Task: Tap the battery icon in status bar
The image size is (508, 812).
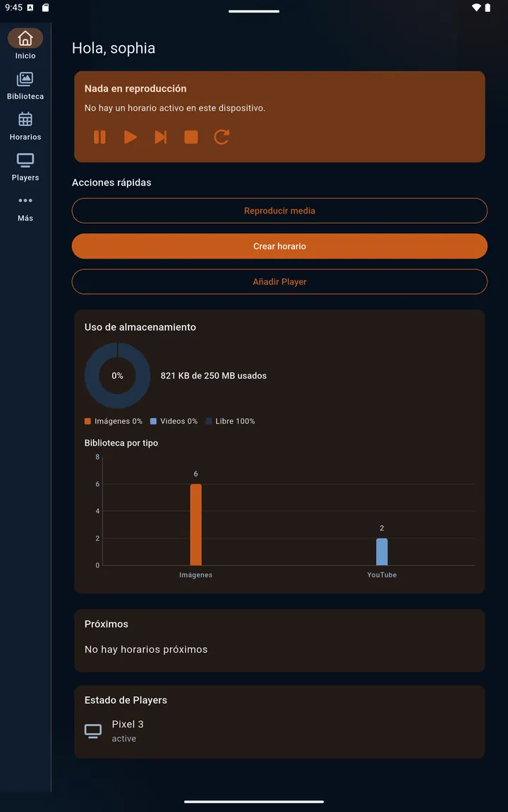Action: coord(488,7)
